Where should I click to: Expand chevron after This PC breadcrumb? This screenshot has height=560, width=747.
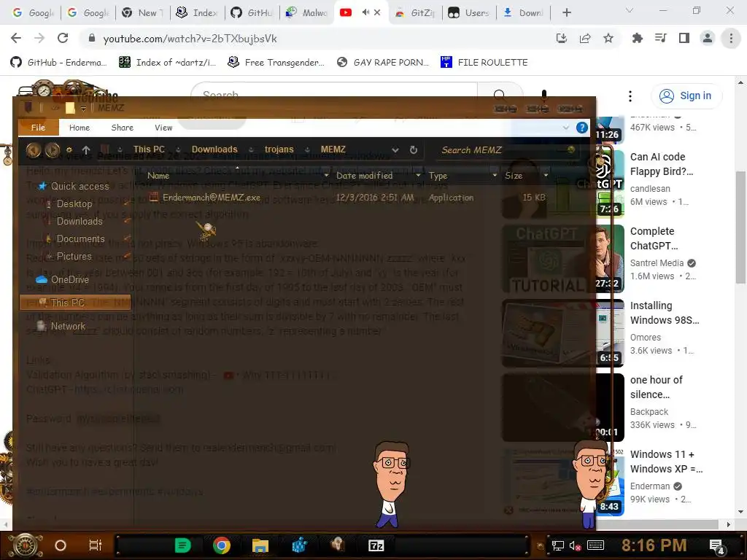click(x=178, y=149)
